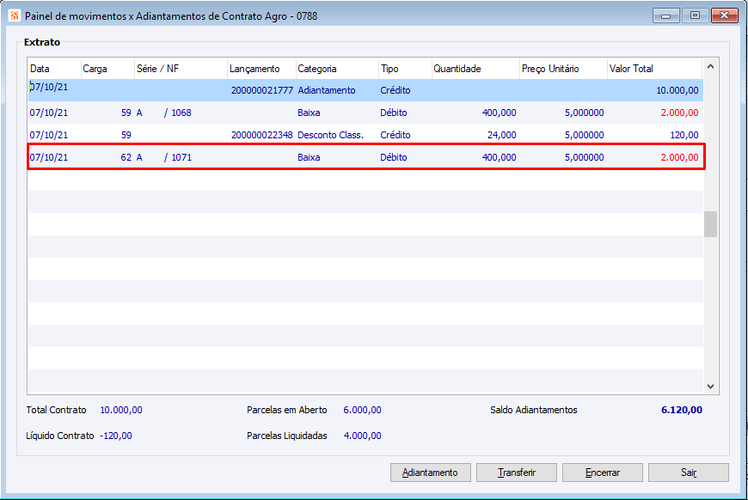Screen dimensions: 748x500
Task: Close the window with the red X
Action: pos(724,16)
